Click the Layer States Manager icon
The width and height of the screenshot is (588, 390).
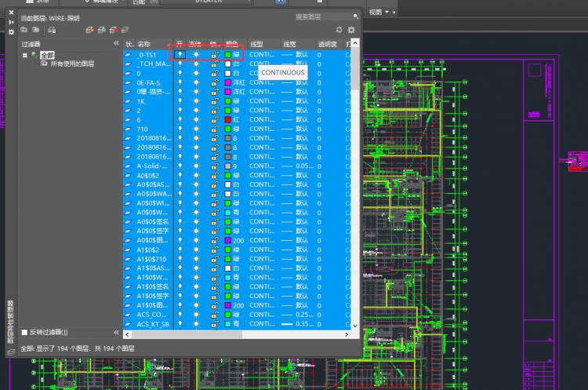pos(51,30)
